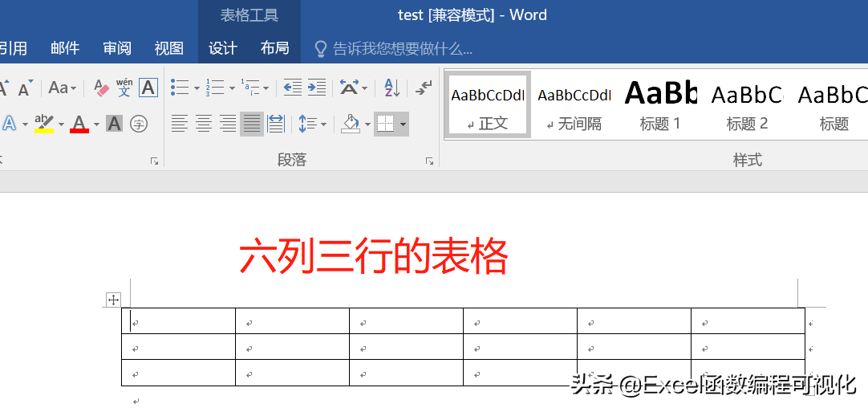
Task: Apply a multilevel list
Action: 249,88
